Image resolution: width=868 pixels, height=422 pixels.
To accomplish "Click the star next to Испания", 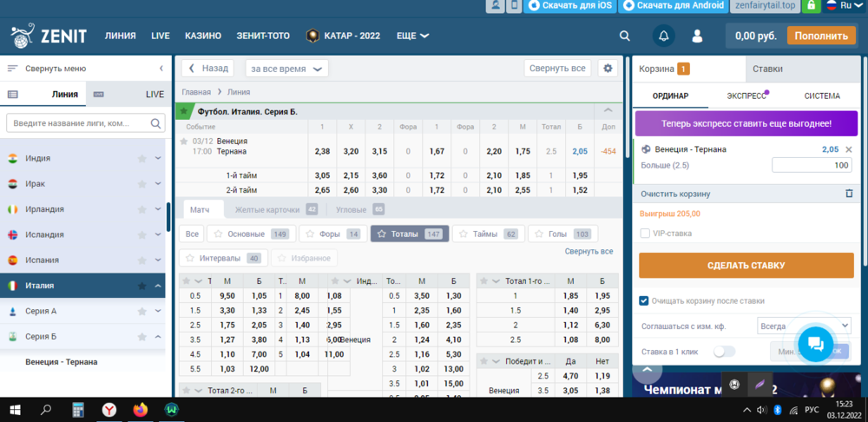I will pos(141,260).
